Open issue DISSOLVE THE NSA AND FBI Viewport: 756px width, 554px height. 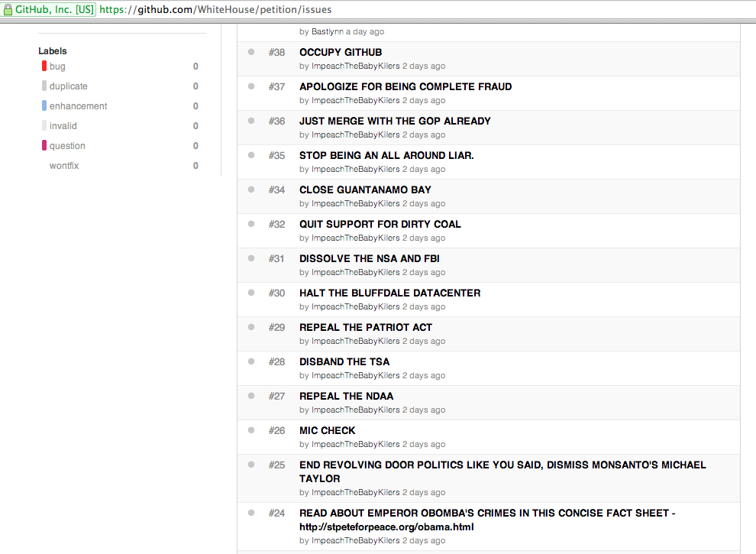click(x=370, y=259)
